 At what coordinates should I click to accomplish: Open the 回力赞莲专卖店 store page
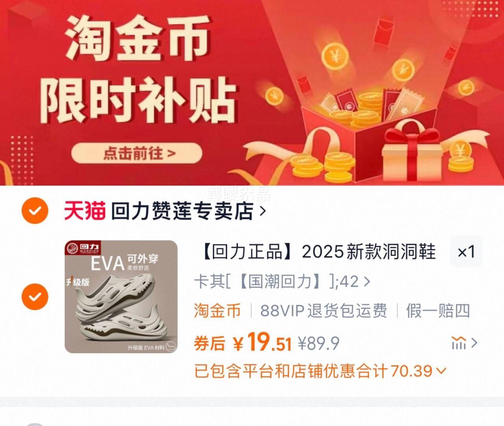point(182,211)
